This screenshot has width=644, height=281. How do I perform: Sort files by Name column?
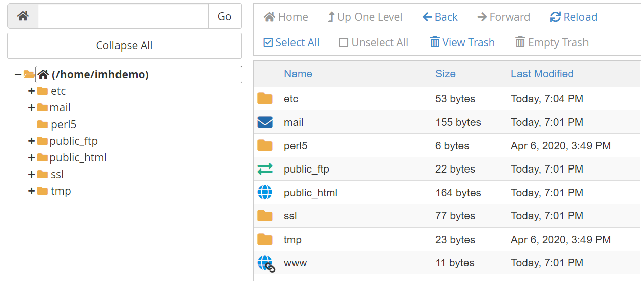298,74
